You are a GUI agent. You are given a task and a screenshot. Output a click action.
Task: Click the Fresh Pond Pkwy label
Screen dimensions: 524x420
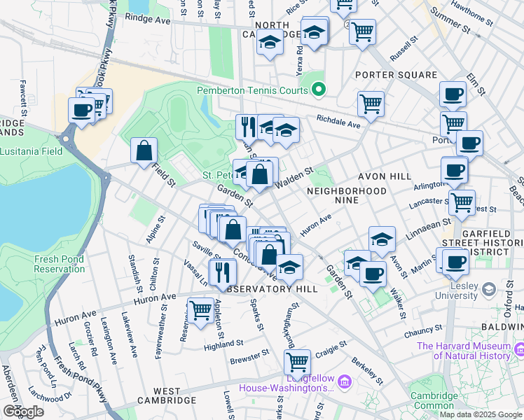(x=81, y=379)
